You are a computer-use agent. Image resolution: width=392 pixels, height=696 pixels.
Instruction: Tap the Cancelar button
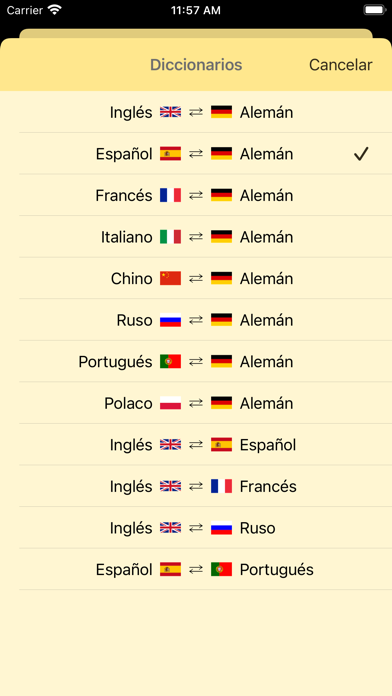point(341,65)
